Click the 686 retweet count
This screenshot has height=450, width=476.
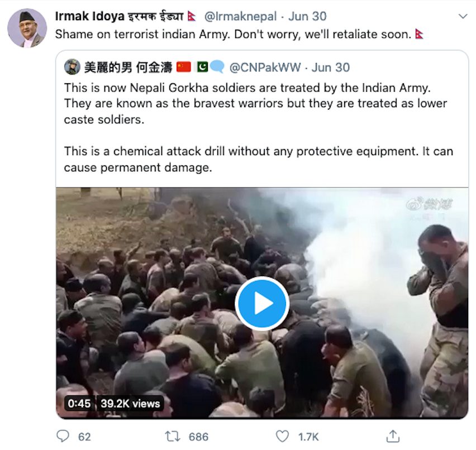[198, 437]
